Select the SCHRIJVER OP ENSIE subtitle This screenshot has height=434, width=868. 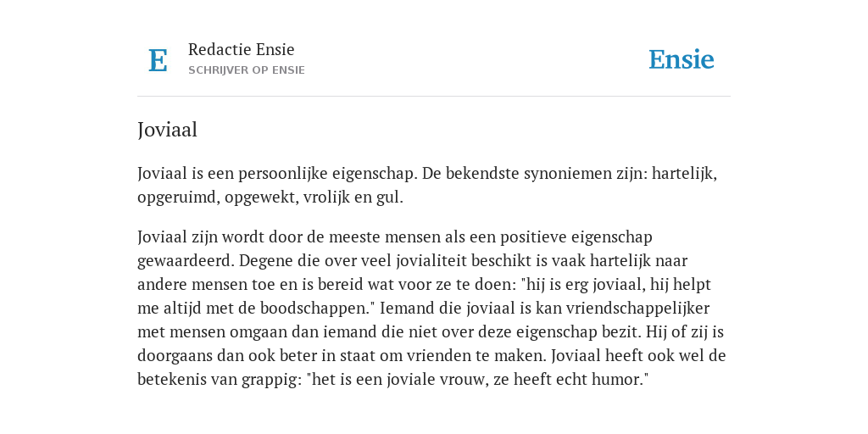pyautogui.click(x=247, y=70)
